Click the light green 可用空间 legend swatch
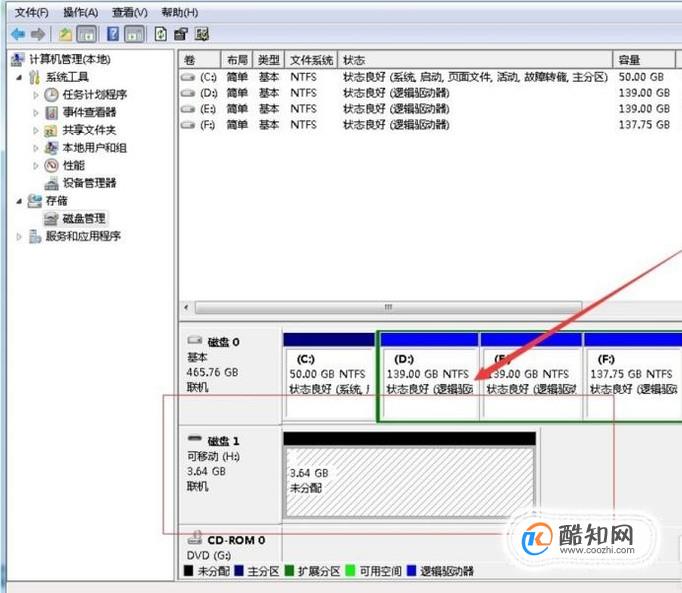682x593 pixels. [350, 570]
